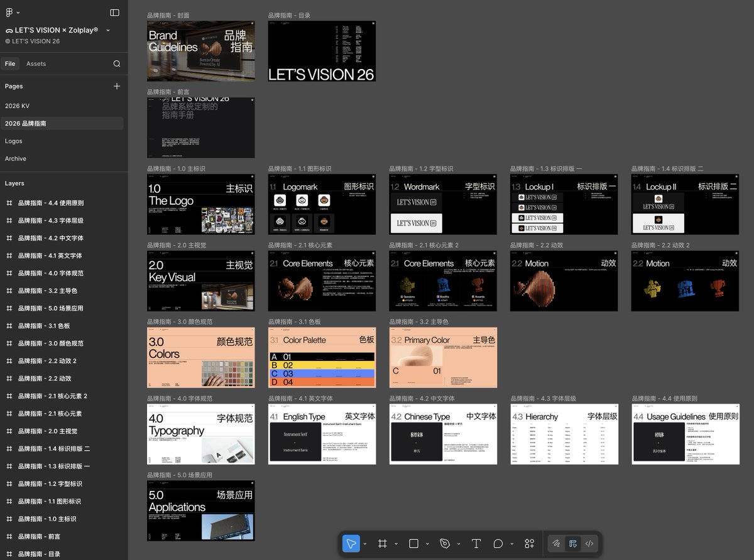Select the 2.2 Motion frame with gold fish
Image resolution: width=754 pixels, height=560 pixels.
click(x=564, y=281)
